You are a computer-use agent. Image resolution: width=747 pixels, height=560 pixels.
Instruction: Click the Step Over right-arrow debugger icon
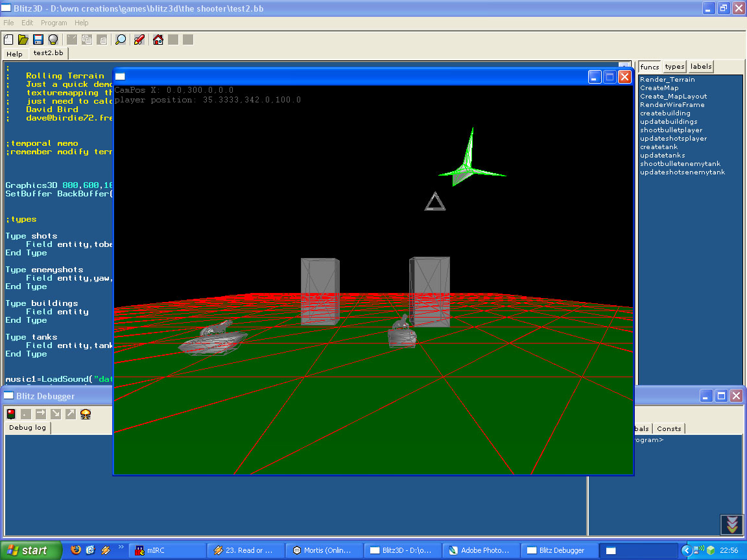click(x=41, y=414)
